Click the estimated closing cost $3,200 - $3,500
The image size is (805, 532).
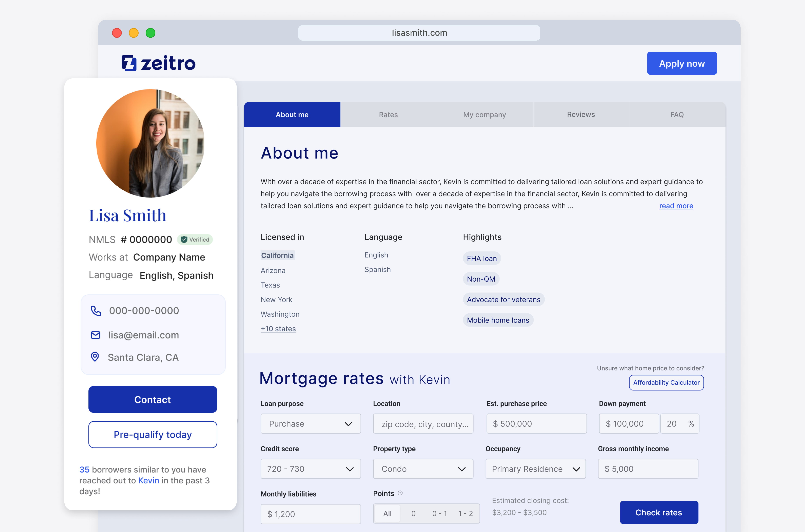(x=519, y=512)
